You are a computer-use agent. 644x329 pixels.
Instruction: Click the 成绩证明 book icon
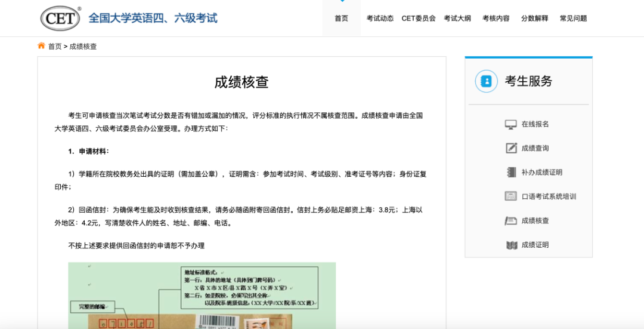tap(512, 245)
